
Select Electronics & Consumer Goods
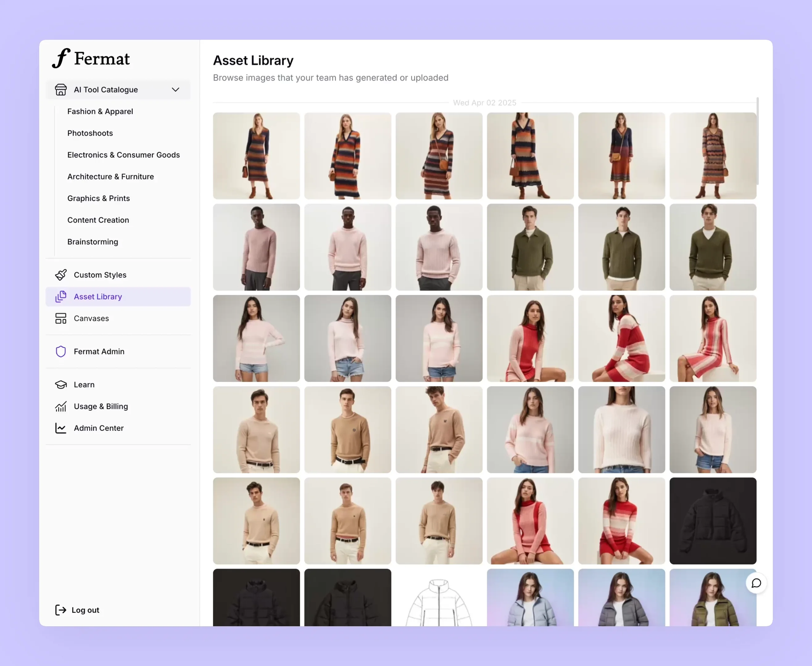124,154
